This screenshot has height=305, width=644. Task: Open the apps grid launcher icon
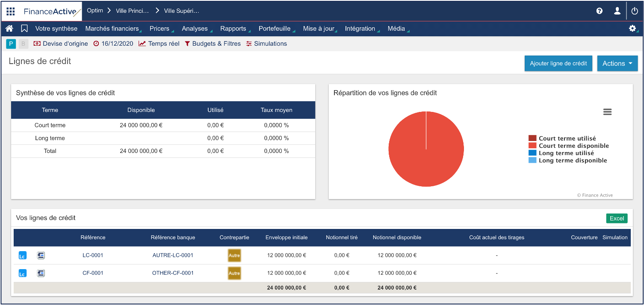[11, 11]
